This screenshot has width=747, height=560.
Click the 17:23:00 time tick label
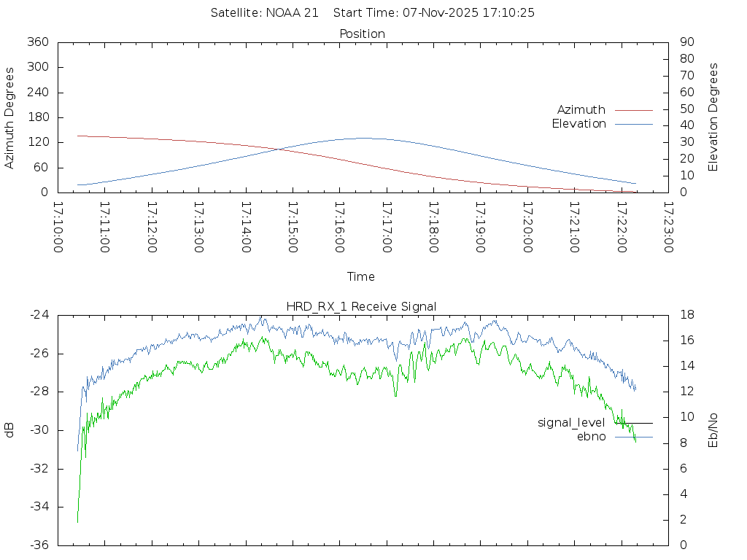tap(668, 227)
